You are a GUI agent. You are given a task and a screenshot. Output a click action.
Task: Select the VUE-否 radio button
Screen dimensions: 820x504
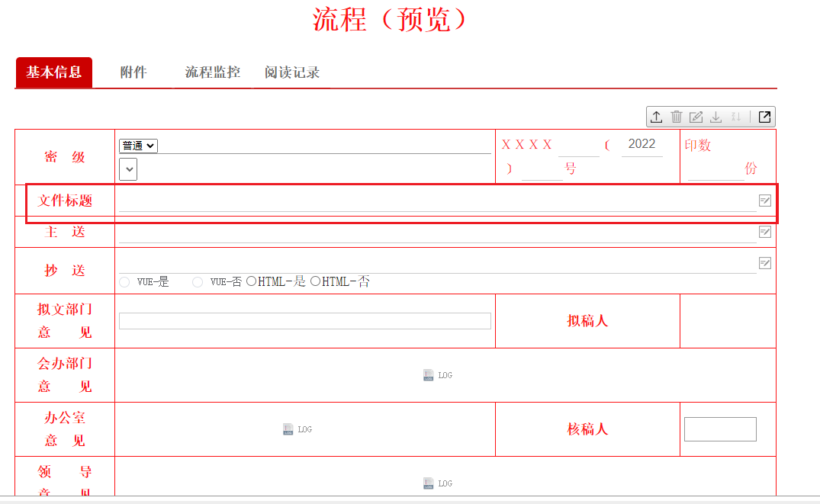pos(197,282)
